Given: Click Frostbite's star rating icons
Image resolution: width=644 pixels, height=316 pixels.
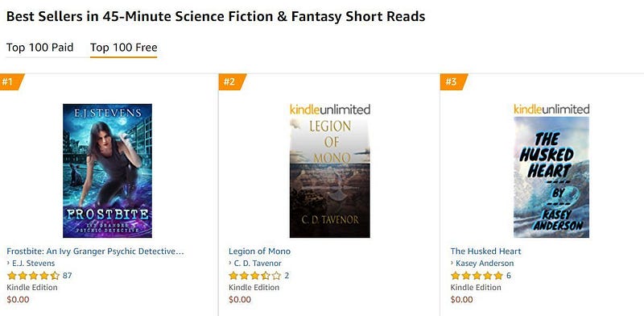Looking at the screenshot, I should click(33, 276).
